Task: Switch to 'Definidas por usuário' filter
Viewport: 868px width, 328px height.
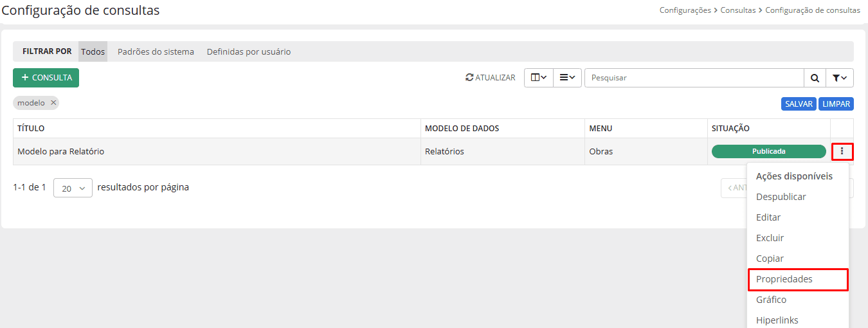Action: click(248, 51)
